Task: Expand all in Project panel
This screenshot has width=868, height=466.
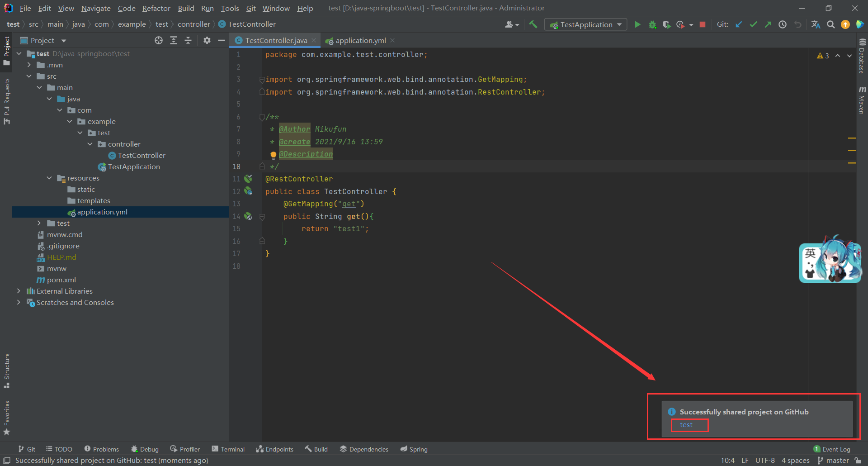Action: click(x=174, y=40)
